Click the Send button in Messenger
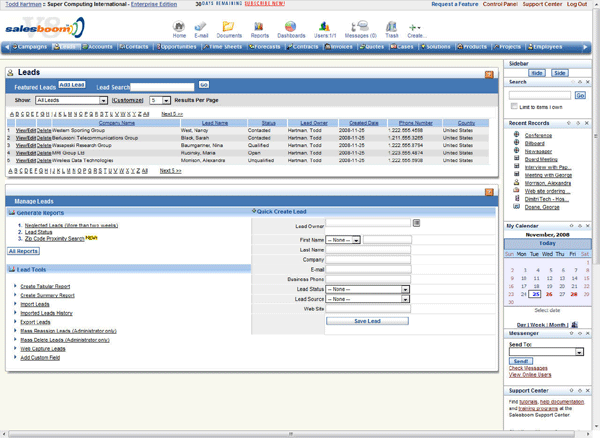 521,361
